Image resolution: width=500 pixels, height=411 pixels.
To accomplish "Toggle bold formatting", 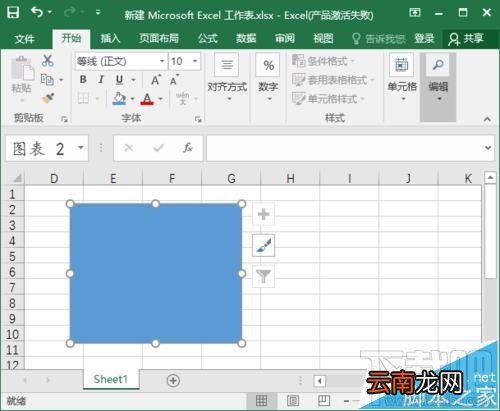I will click(83, 80).
